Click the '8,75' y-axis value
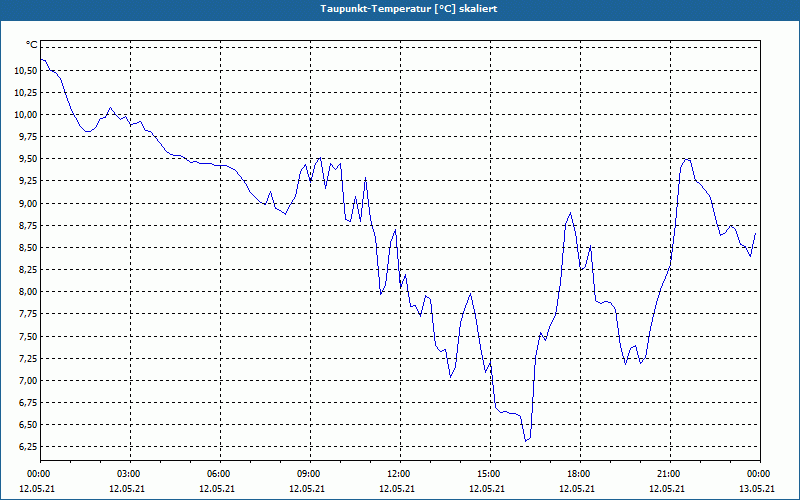Image resolution: width=800 pixels, height=500 pixels. 28,226
